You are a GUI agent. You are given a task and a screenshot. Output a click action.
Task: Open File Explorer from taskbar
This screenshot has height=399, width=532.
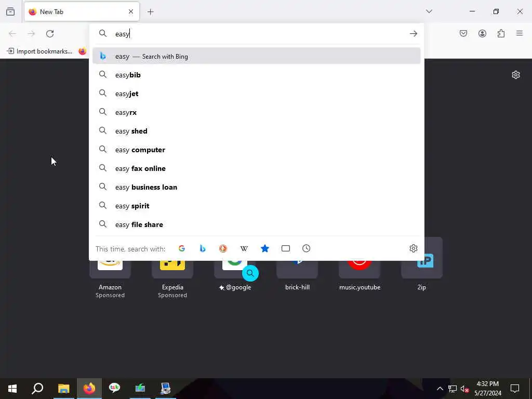[x=63, y=389]
